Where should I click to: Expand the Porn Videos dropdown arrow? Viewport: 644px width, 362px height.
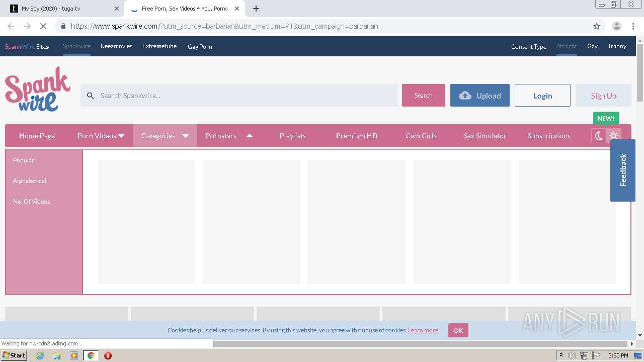(x=121, y=136)
